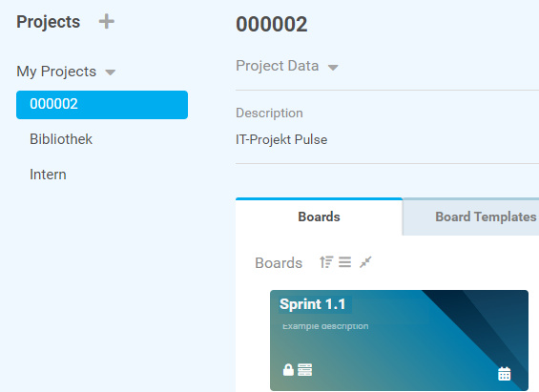The width and height of the screenshot is (539, 392).
Task: Open the calendar icon on Sprint 1.1
Action: [505, 374]
